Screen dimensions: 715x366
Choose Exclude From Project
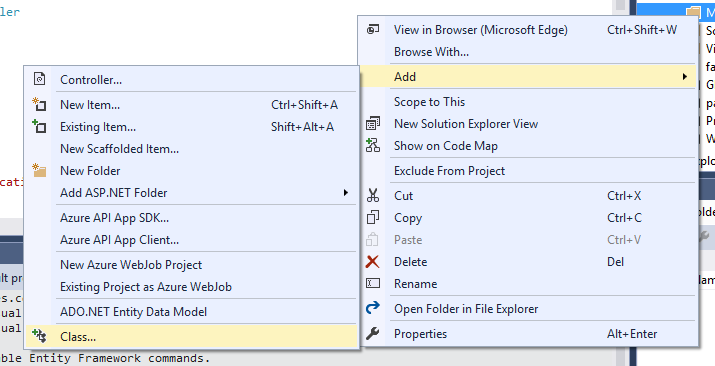click(450, 171)
